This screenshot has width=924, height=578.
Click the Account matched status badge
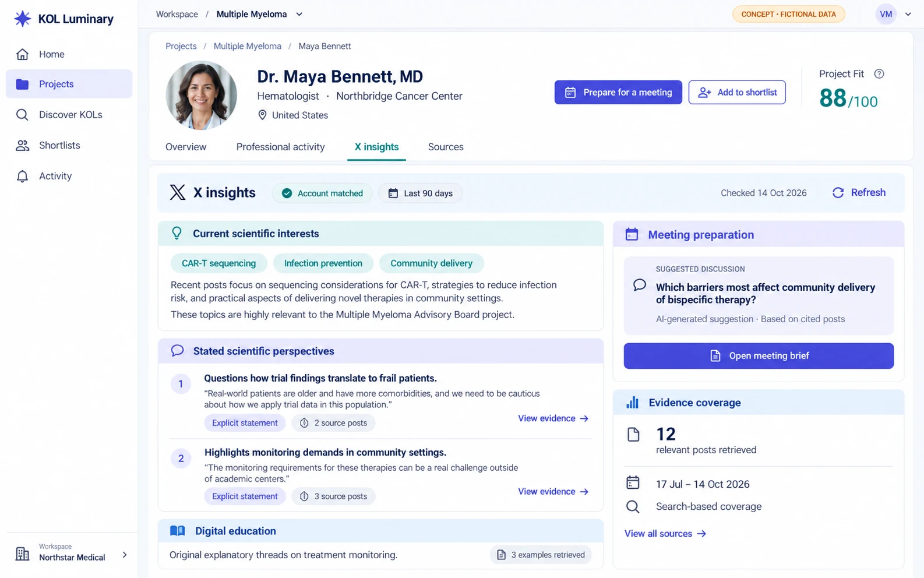(x=322, y=193)
